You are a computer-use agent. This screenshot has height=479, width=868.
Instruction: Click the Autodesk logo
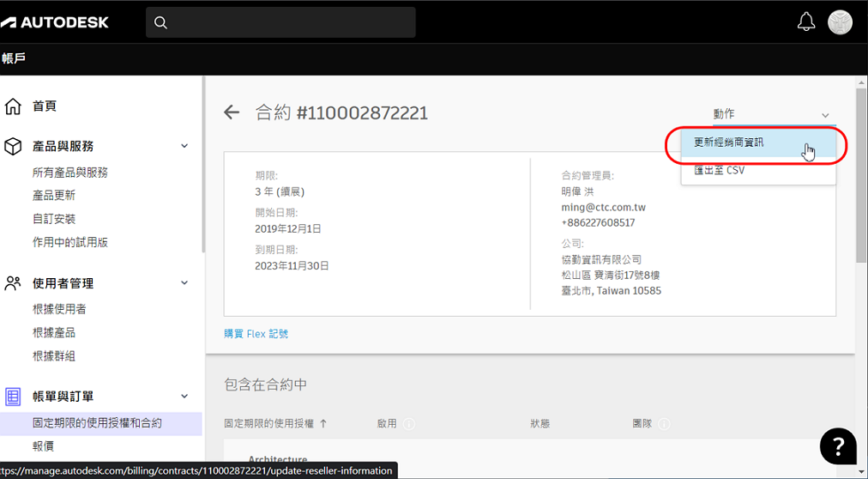click(55, 22)
